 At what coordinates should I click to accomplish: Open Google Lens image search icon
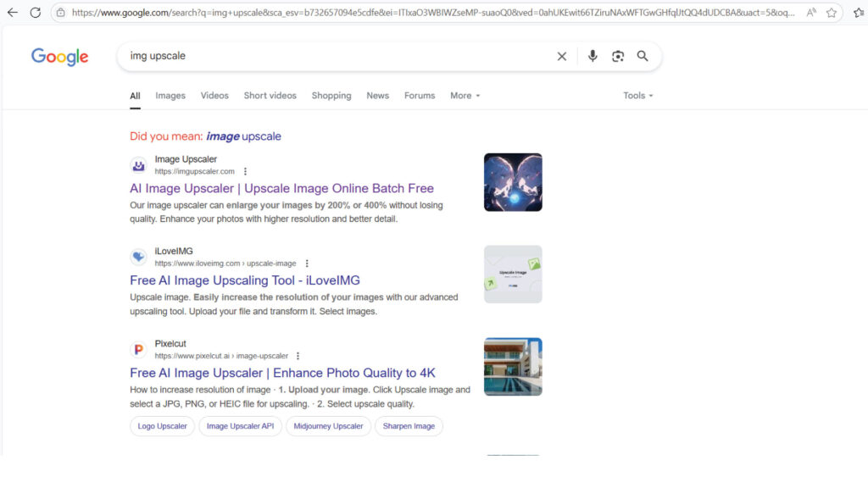click(x=618, y=56)
